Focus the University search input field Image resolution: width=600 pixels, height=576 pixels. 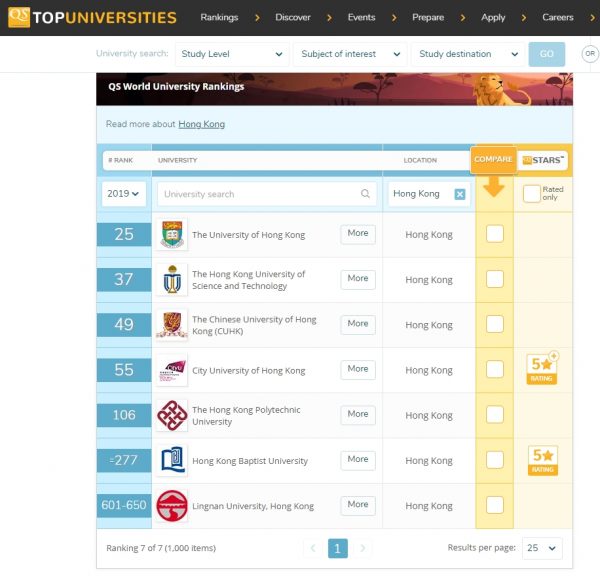pos(266,194)
